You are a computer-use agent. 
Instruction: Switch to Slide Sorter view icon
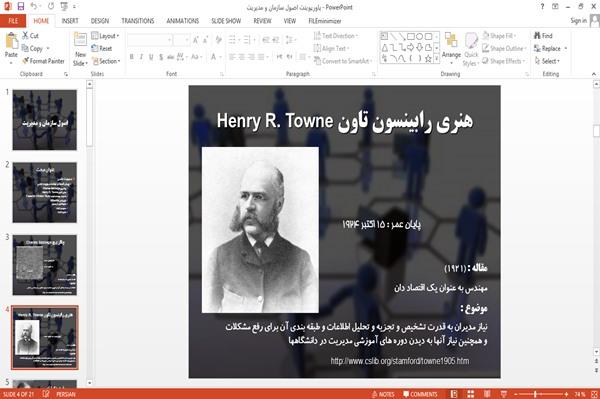471,394
